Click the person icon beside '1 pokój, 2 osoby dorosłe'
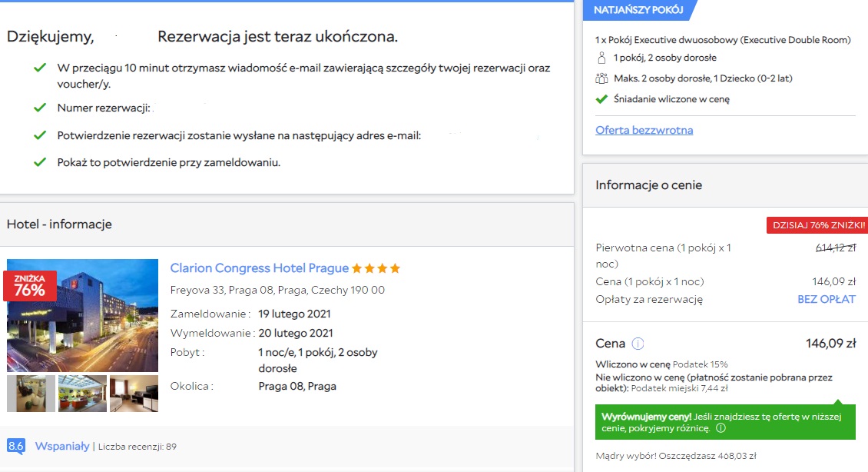868x472 pixels. coord(601,58)
